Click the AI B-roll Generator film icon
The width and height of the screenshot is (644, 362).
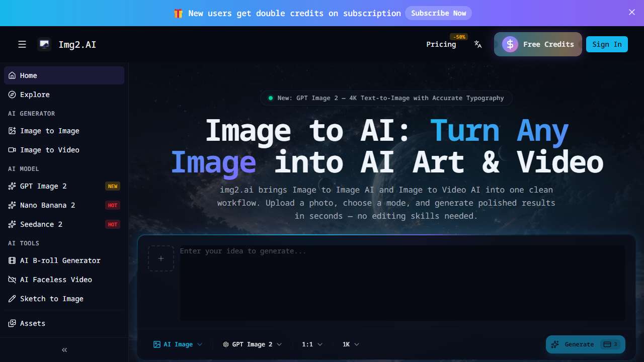click(x=12, y=260)
